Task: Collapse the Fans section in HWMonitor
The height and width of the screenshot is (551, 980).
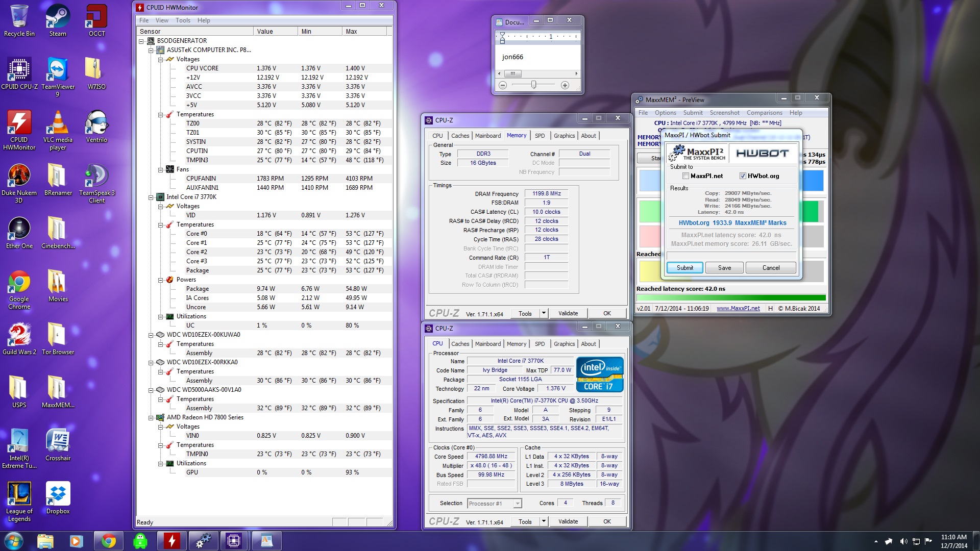Action: tap(160, 169)
